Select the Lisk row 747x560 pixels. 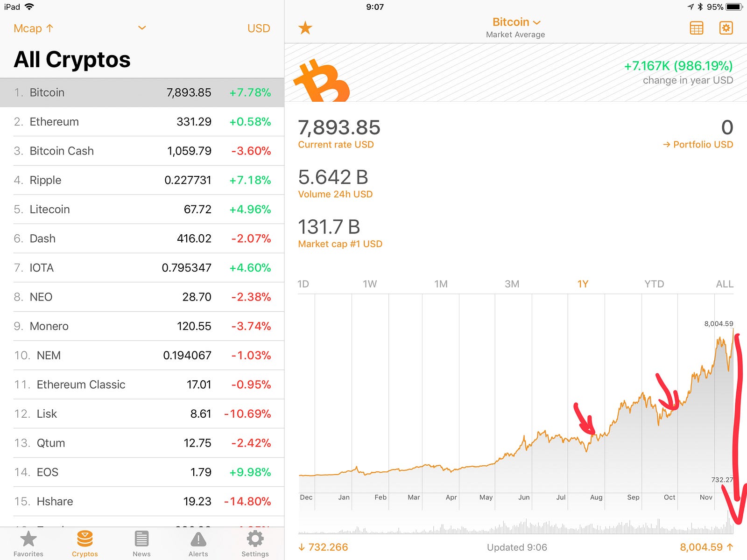[x=142, y=414]
